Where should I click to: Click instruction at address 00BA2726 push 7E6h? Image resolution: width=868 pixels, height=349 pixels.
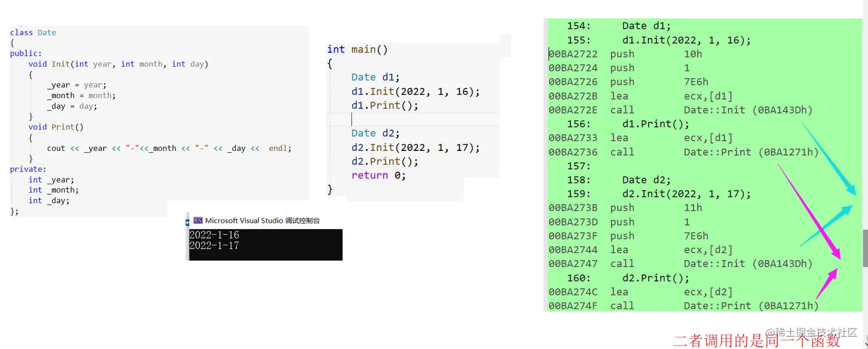click(x=629, y=82)
